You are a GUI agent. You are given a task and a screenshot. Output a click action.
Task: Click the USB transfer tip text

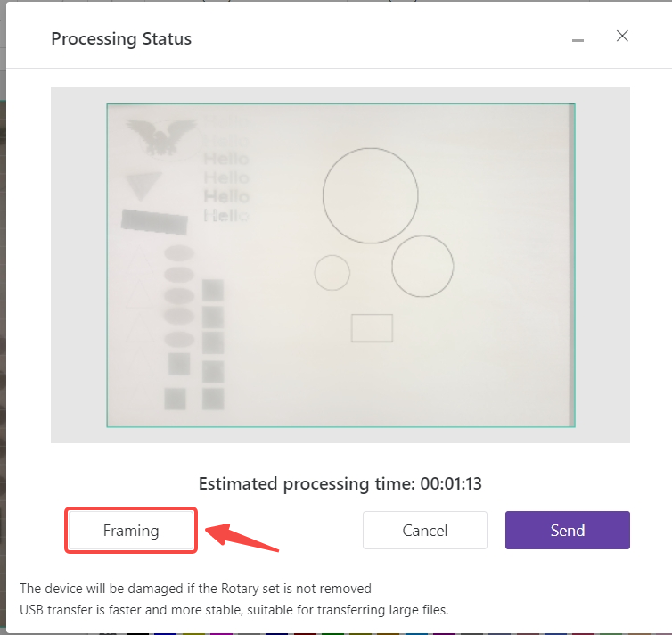pyautogui.click(x=234, y=611)
